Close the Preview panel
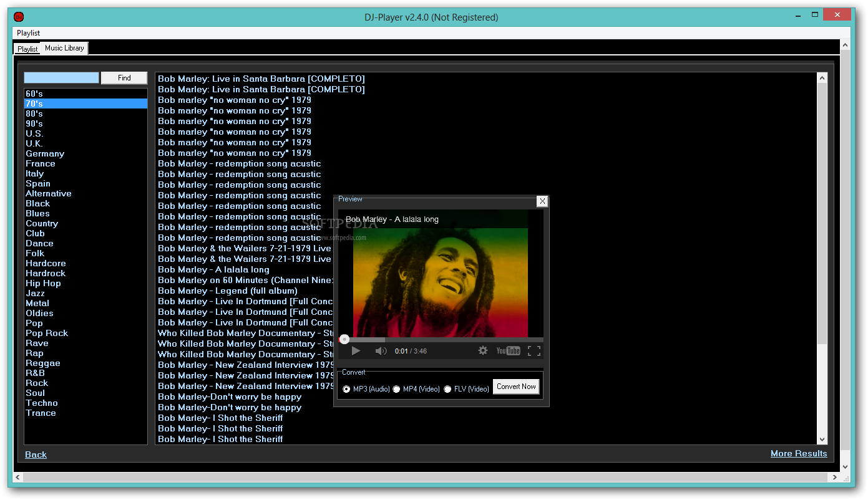Image resolution: width=868 pixels, height=500 pixels. click(x=542, y=201)
